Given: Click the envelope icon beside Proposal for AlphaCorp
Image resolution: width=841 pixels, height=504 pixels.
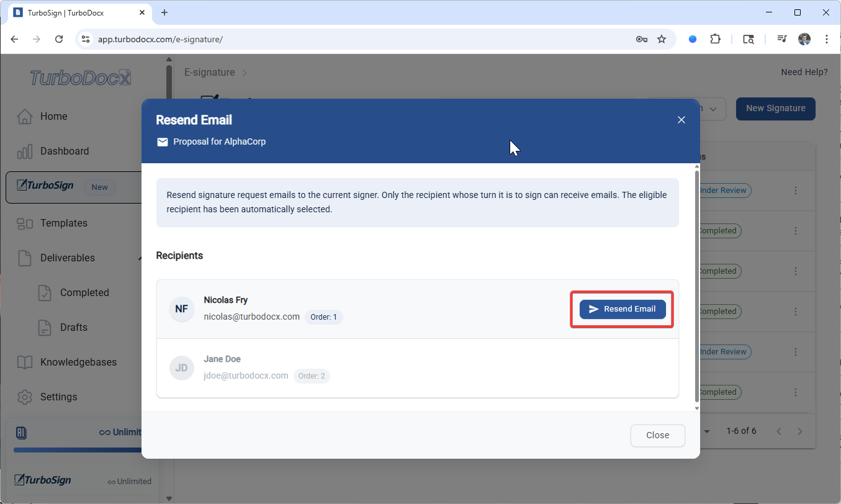Looking at the screenshot, I should click(x=163, y=142).
